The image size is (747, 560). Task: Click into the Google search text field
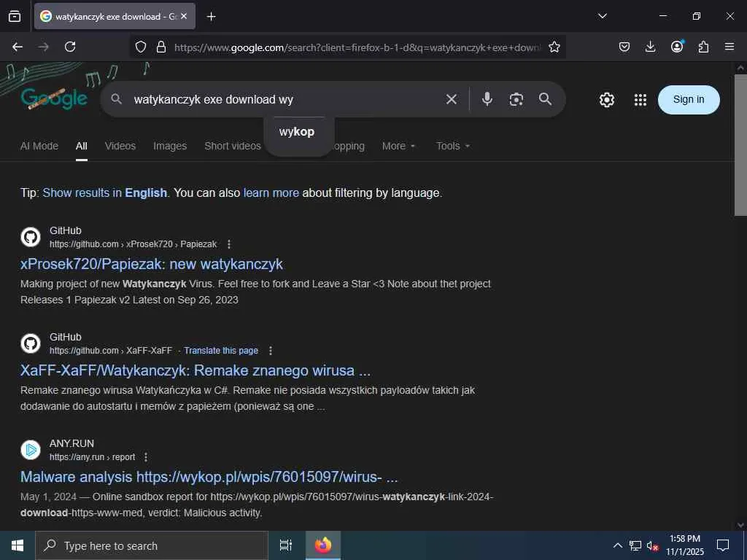tap(286, 99)
